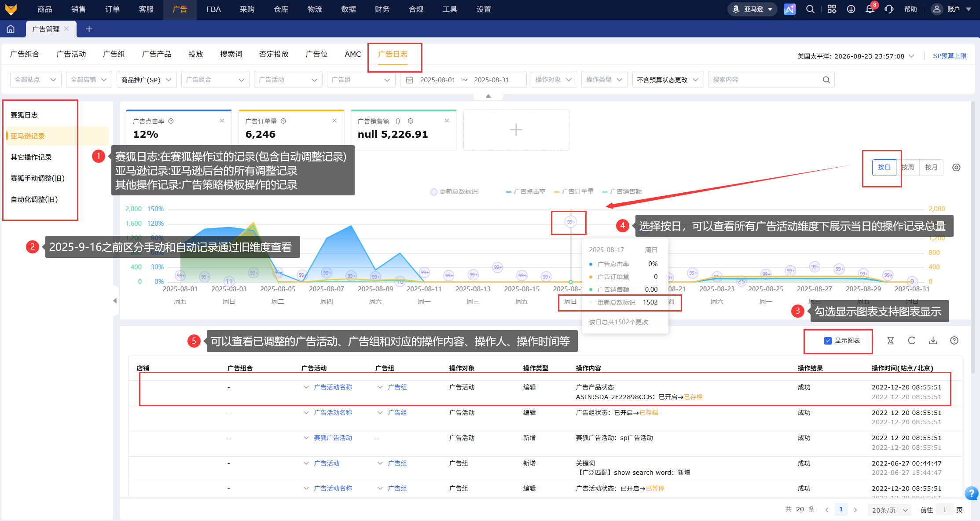Select 按周 granularity
The height and width of the screenshot is (521, 980).
click(x=907, y=167)
